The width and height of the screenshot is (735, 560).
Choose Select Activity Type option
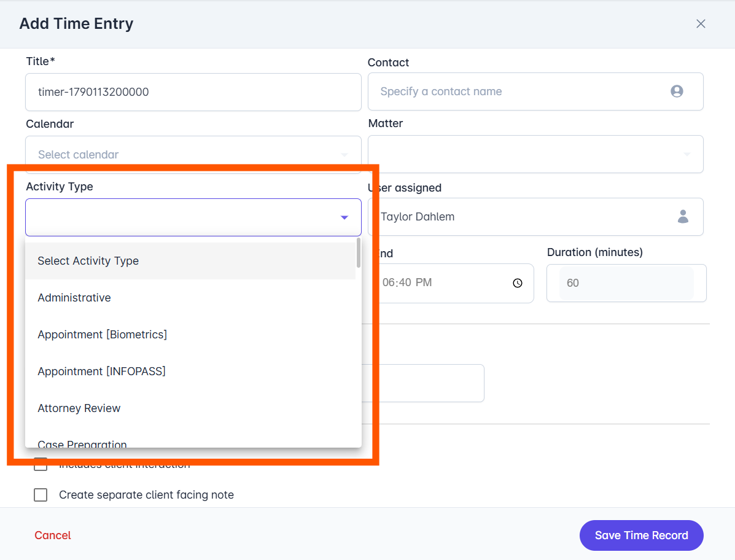click(190, 261)
